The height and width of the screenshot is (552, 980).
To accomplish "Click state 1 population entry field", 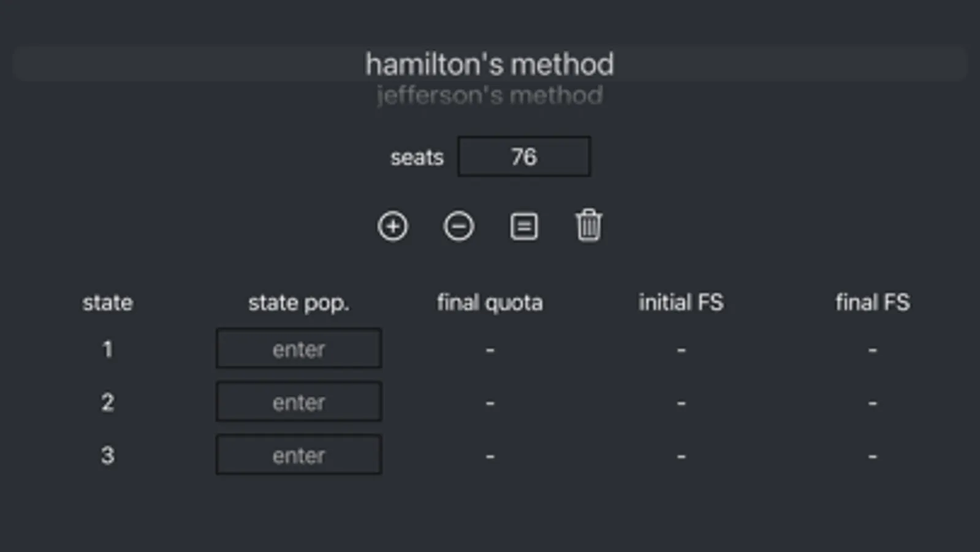I will pyautogui.click(x=298, y=349).
